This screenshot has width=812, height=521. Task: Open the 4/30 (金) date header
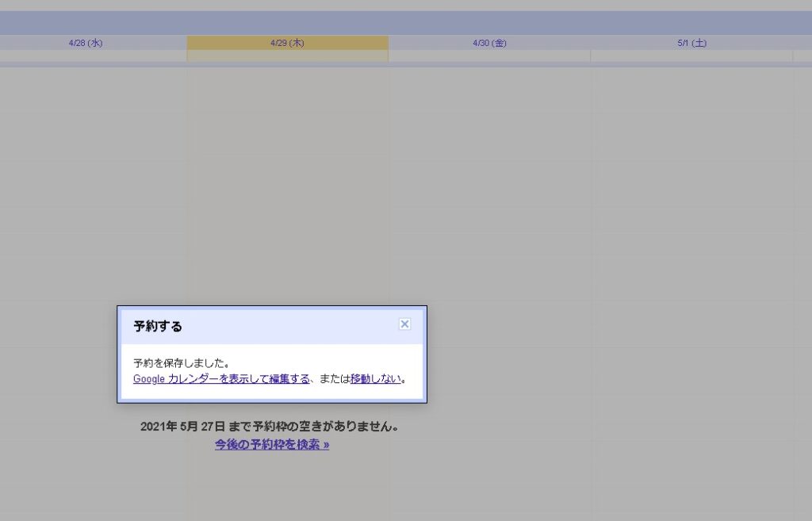[x=489, y=43]
